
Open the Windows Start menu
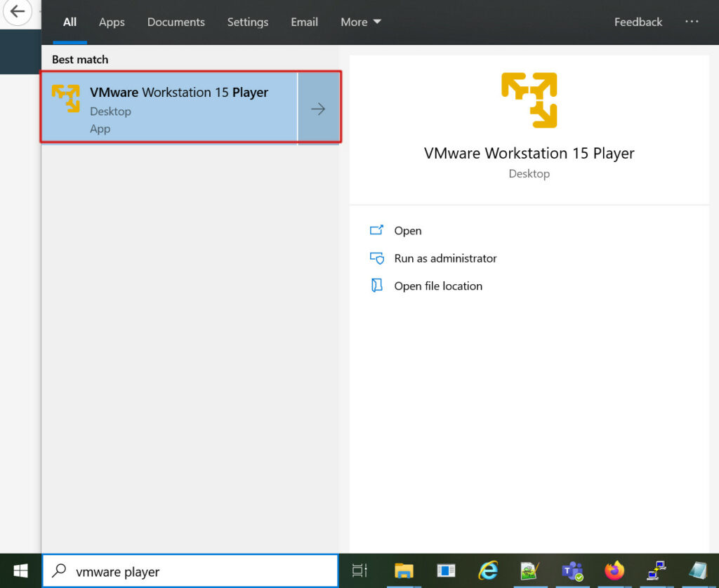click(20, 571)
